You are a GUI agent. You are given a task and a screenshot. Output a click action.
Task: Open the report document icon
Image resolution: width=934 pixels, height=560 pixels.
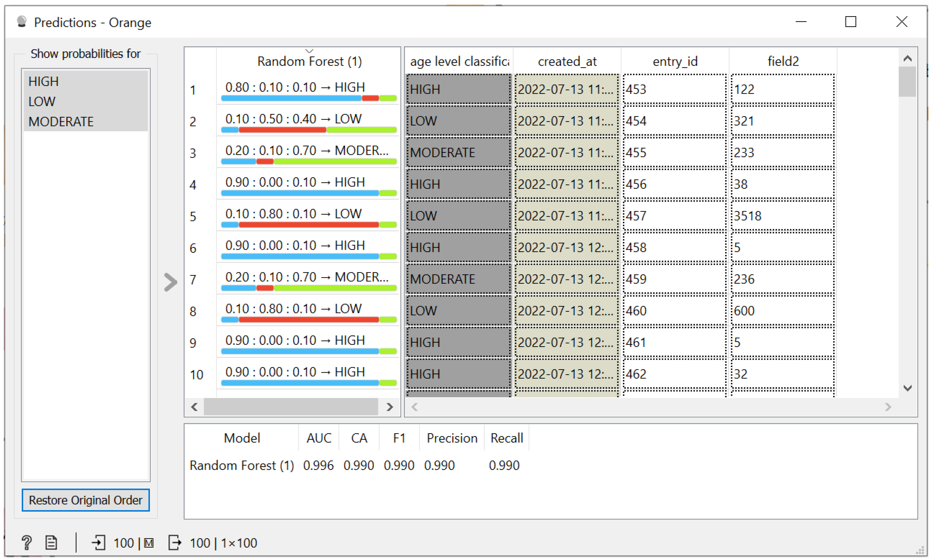(x=51, y=543)
